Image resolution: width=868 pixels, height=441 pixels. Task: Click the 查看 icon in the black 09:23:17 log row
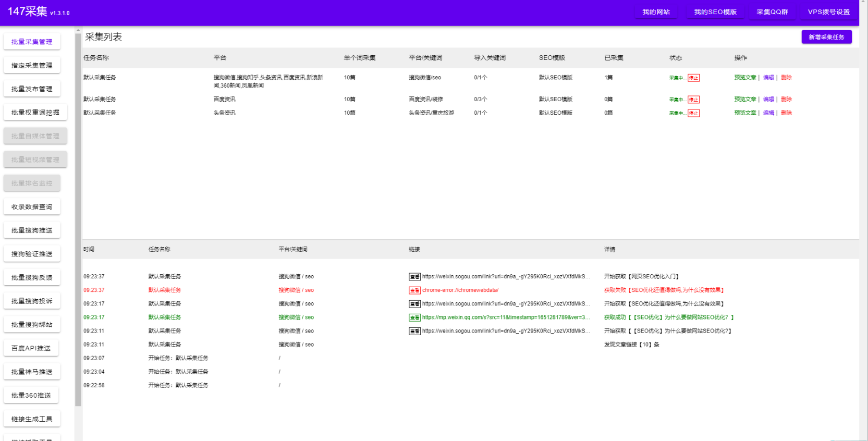pos(414,304)
